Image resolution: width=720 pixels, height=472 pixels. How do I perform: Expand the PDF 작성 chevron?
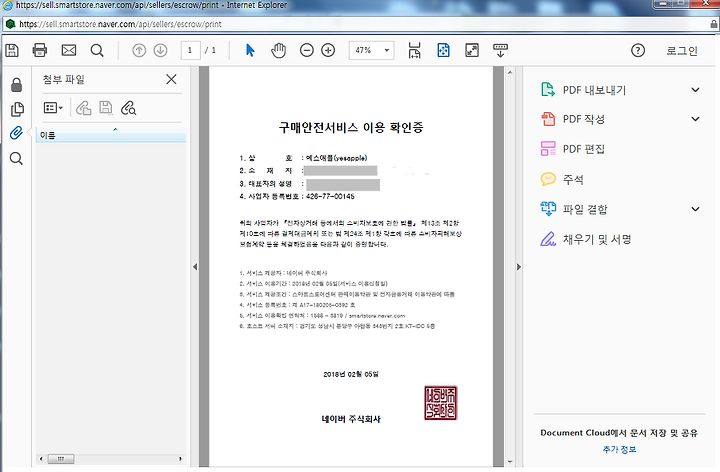[696, 119]
